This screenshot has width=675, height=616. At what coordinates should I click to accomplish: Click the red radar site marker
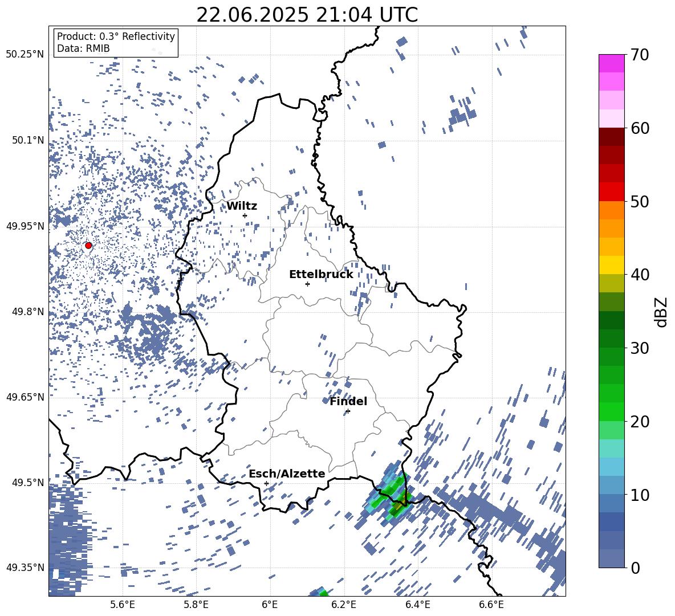(x=88, y=246)
